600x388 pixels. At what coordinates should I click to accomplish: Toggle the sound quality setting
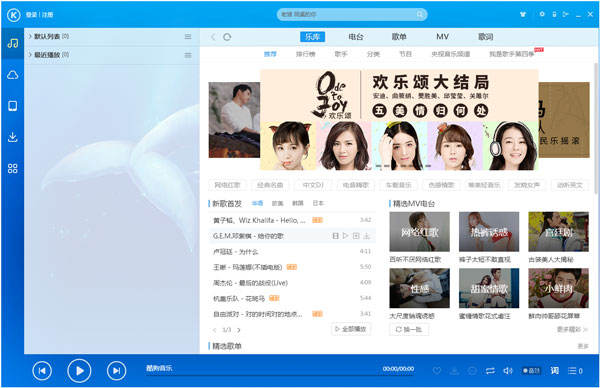point(532,370)
